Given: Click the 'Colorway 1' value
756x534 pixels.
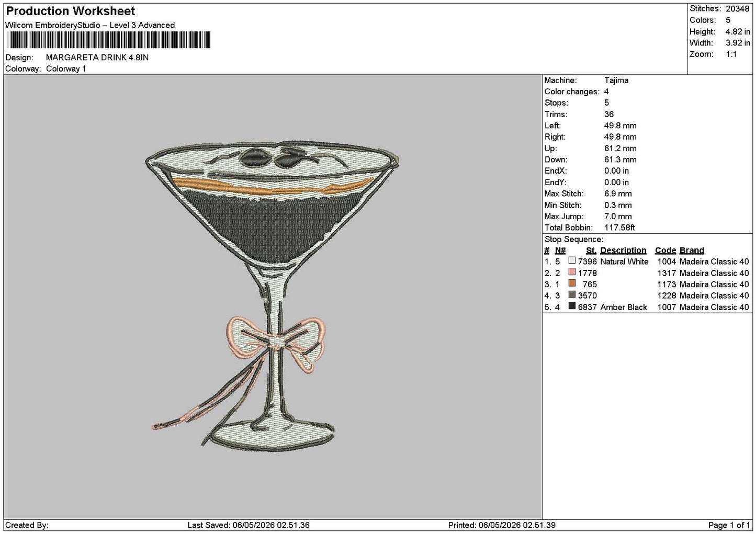Looking at the screenshot, I should 66,69.
